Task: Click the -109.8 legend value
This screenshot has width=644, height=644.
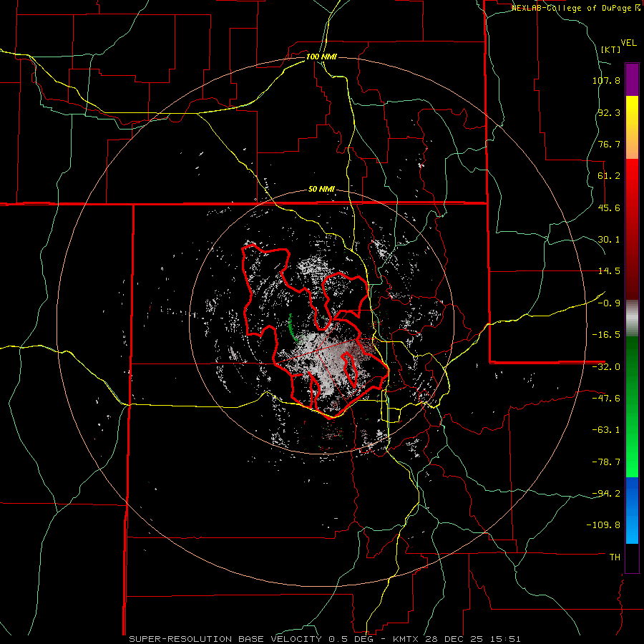Action: click(x=603, y=525)
